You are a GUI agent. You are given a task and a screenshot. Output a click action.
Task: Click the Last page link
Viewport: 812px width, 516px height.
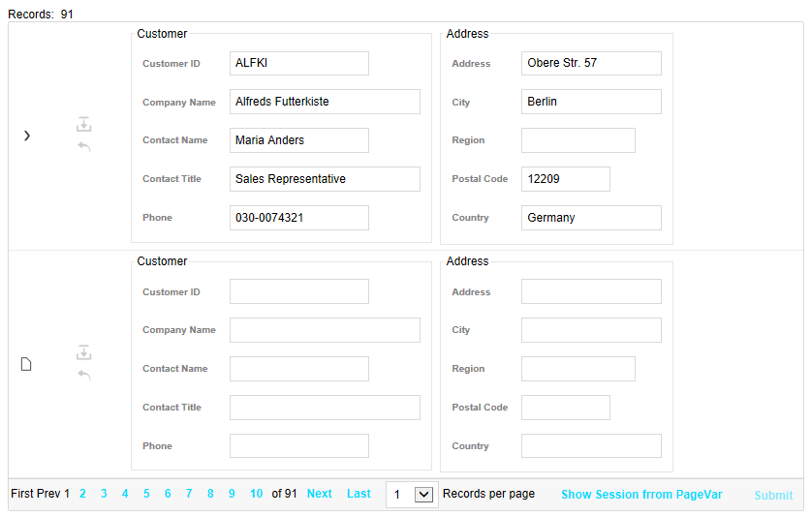pos(359,494)
